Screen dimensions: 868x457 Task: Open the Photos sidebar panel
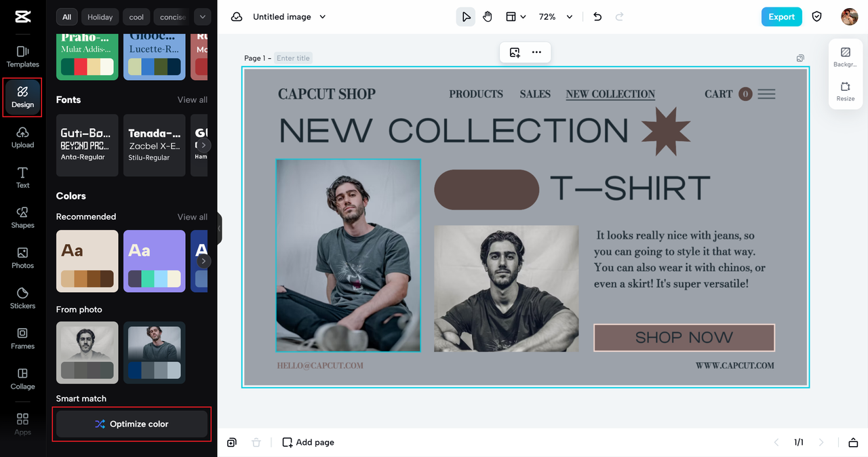tap(22, 258)
